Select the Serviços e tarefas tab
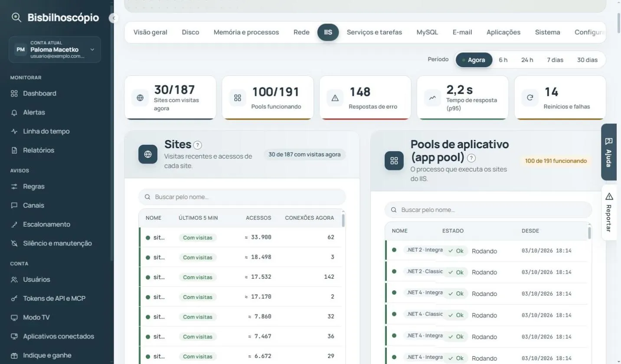 374,32
